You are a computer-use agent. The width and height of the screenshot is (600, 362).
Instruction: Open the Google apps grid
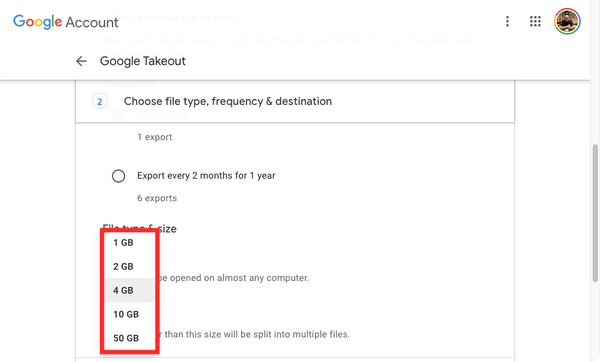[x=535, y=21]
